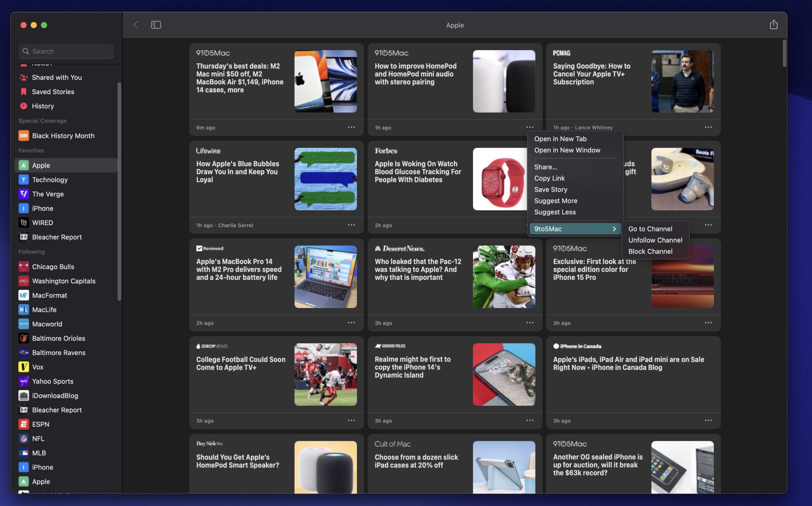Select Apple under Favorites
The height and width of the screenshot is (506, 812).
(66, 165)
